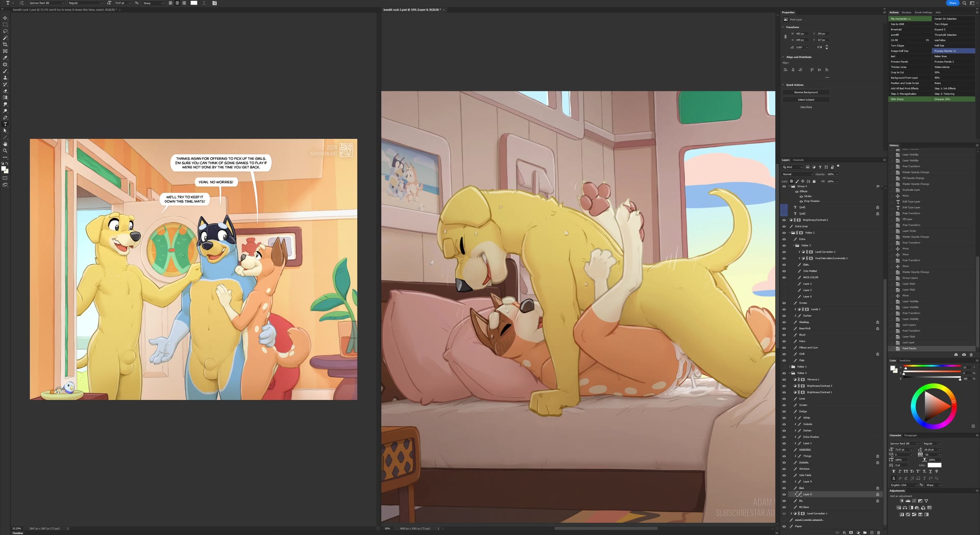The width and height of the screenshot is (980, 535).
Task: Open the Kind filter dropdown in Layers
Action: click(x=793, y=167)
